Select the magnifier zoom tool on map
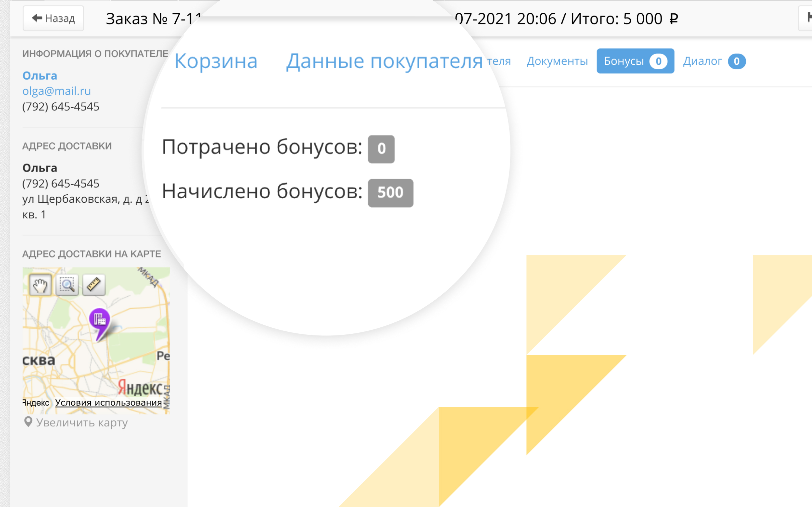Image resolution: width=812 pixels, height=507 pixels. coord(67,285)
